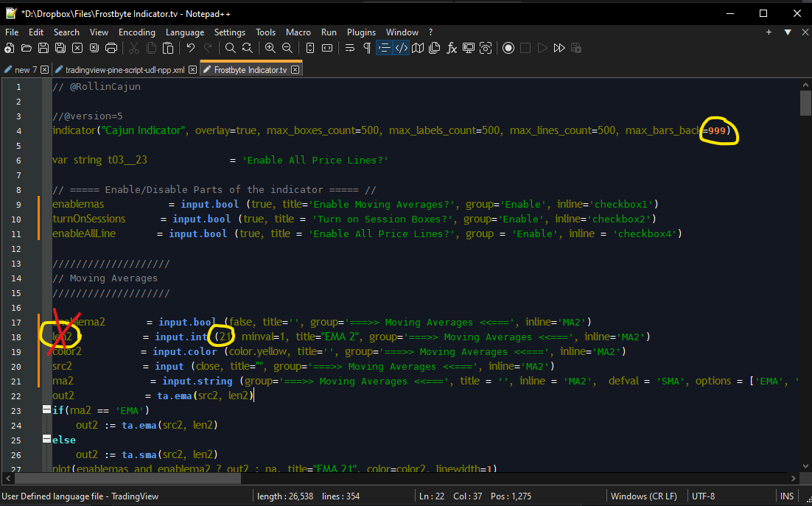Click the Save All toolbar icon

pyautogui.click(x=60, y=48)
